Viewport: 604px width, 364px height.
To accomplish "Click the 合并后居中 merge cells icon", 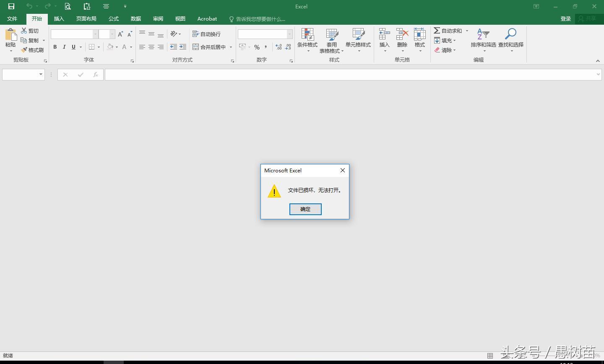I will pyautogui.click(x=195, y=47).
